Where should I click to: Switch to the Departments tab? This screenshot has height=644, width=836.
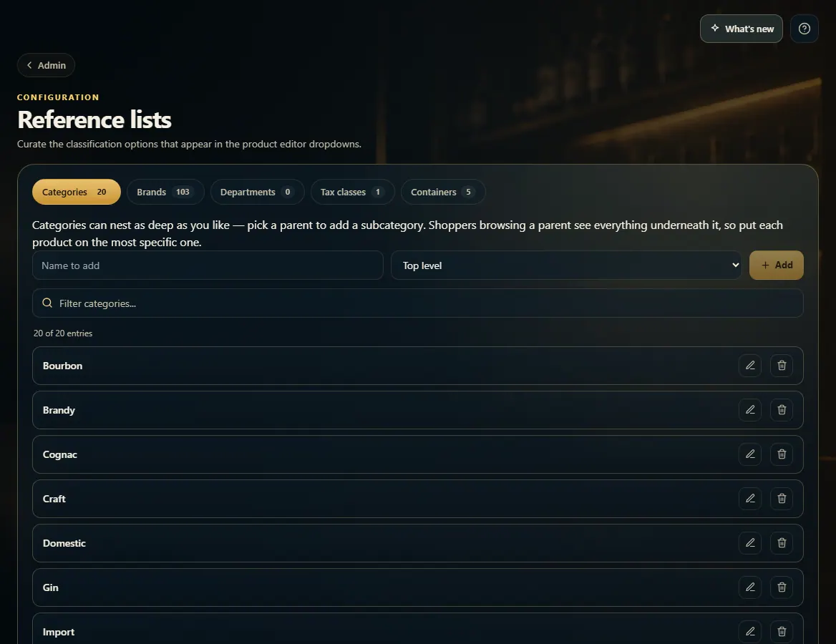(257, 192)
